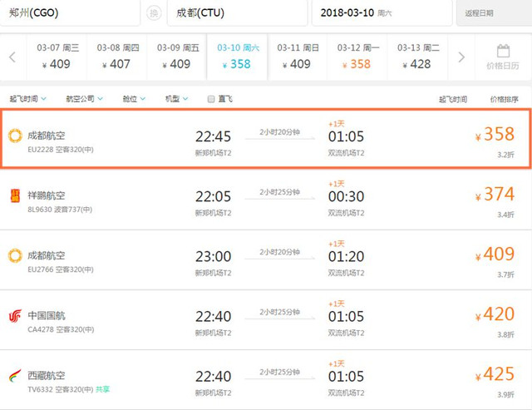Screen dimensions: 532x410
Task: Select the 03-08 周四 date tab
Action: point(117,57)
